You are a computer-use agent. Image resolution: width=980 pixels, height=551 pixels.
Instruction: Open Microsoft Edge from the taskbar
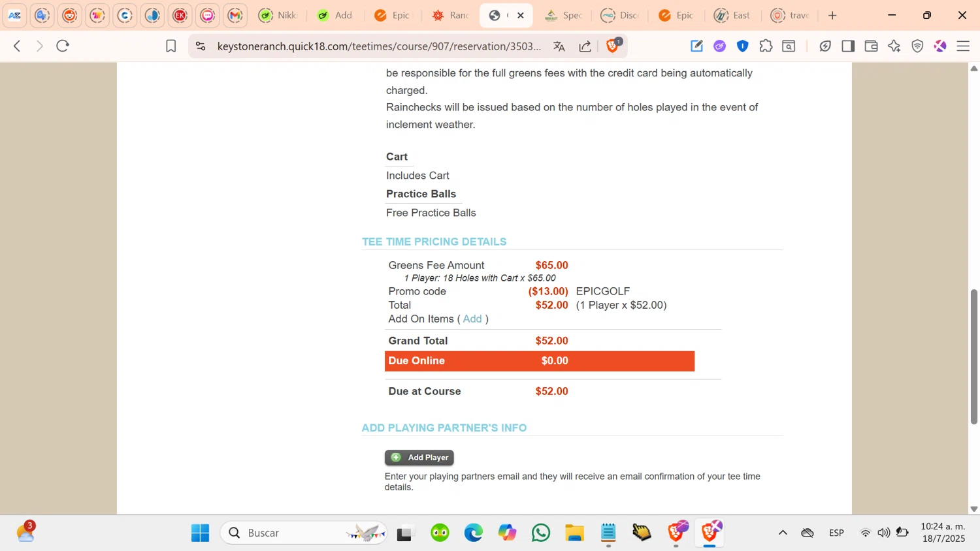tap(474, 533)
